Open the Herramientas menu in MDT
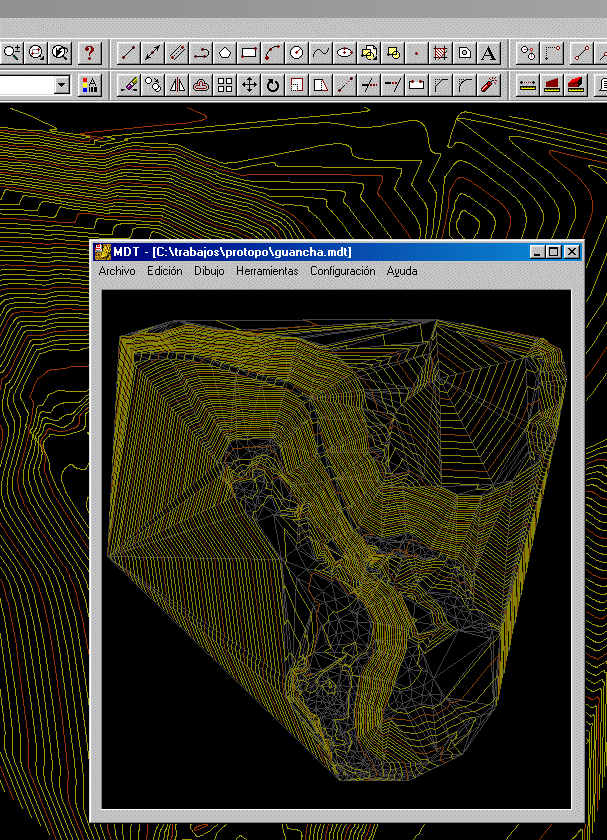607x840 pixels. 267,271
